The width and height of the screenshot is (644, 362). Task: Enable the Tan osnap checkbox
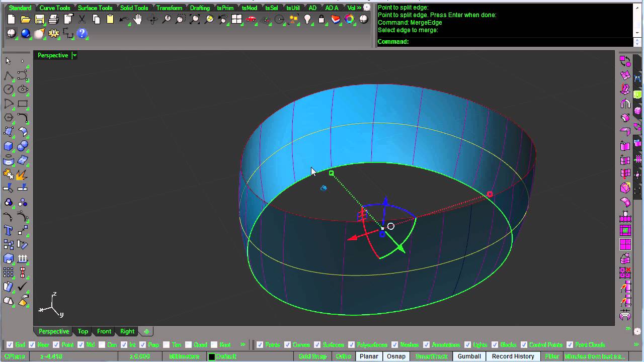point(167,345)
